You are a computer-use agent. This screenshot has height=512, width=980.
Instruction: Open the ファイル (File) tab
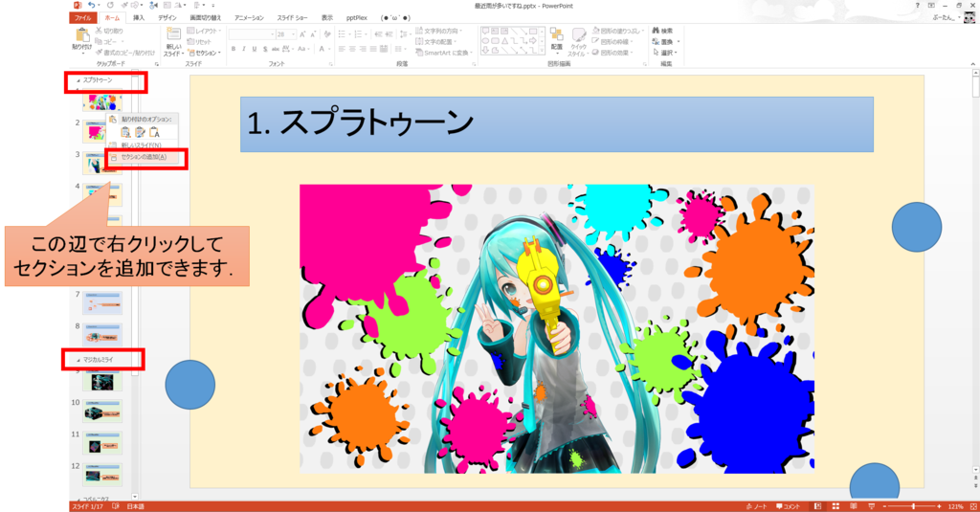pos(82,18)
